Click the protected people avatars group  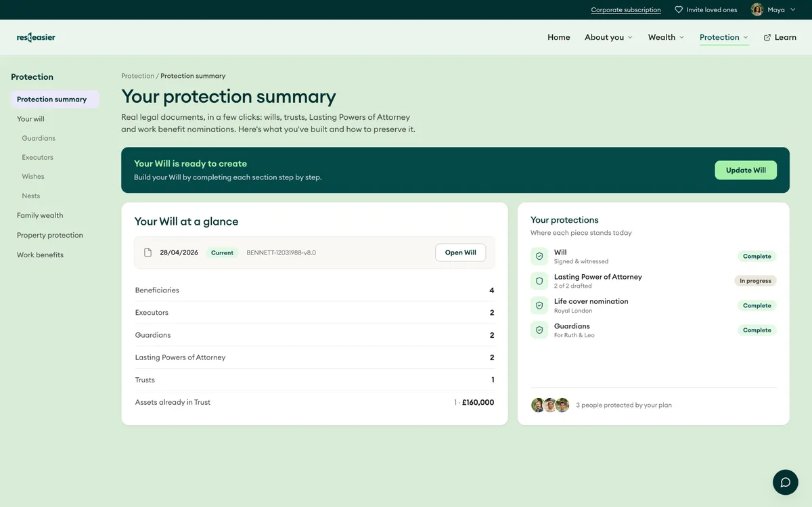click(550, 405)
